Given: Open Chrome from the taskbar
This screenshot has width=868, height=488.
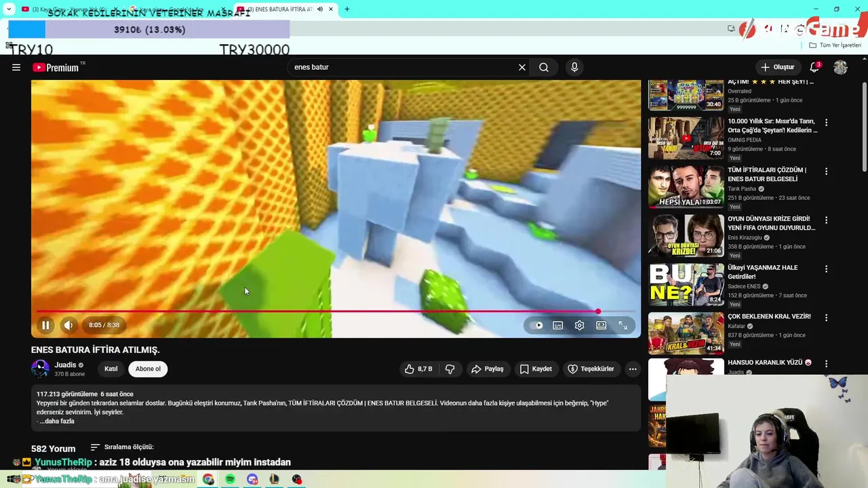Looking at the screenshot, I should pyautogui.click(x=208, y=479).
